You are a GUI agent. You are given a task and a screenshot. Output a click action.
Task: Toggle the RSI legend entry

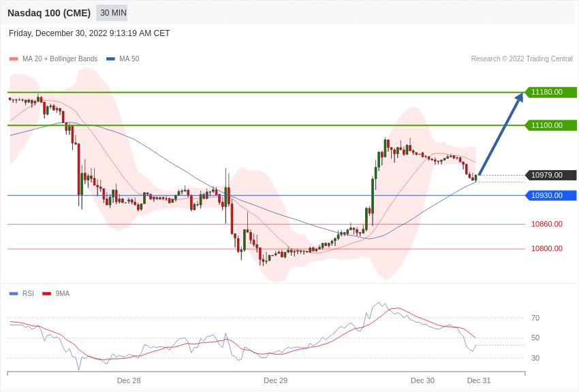pos(21,293)
